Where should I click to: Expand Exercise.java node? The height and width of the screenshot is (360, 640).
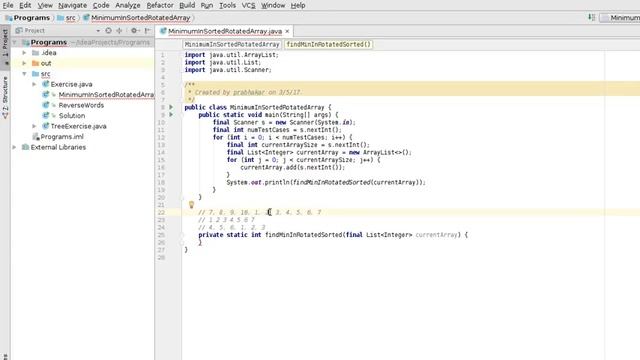click(34, 84)
